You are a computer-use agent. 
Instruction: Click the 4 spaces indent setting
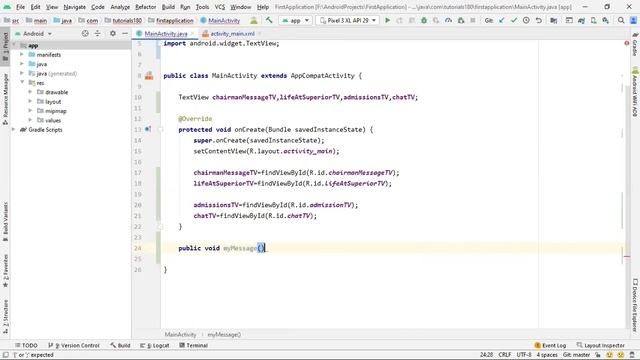(547, 355)
